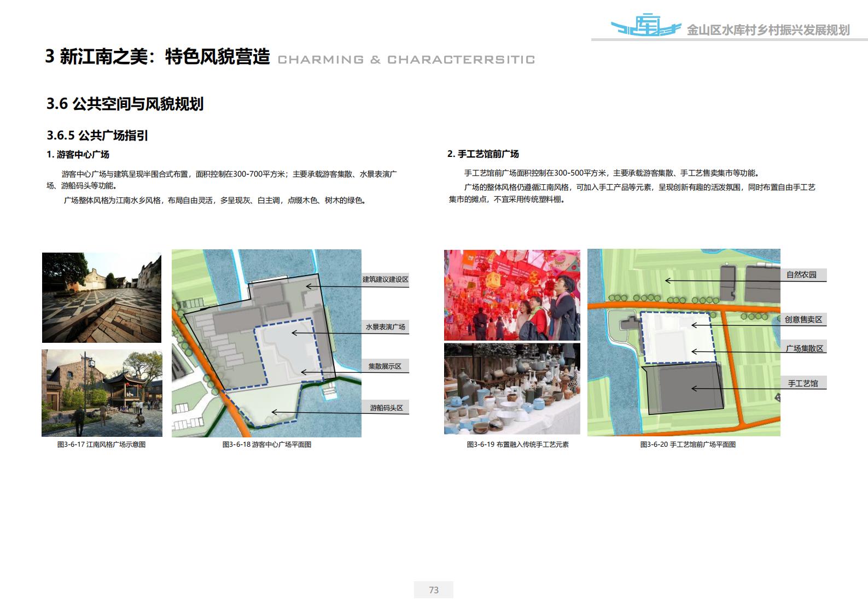Open stone paved courtyard photo
This screenshot has width=868, height=614.
click(102, 297)
